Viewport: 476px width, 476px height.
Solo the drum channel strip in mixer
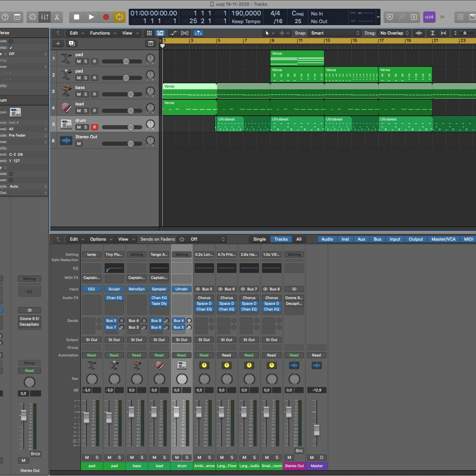pos(187,458)
